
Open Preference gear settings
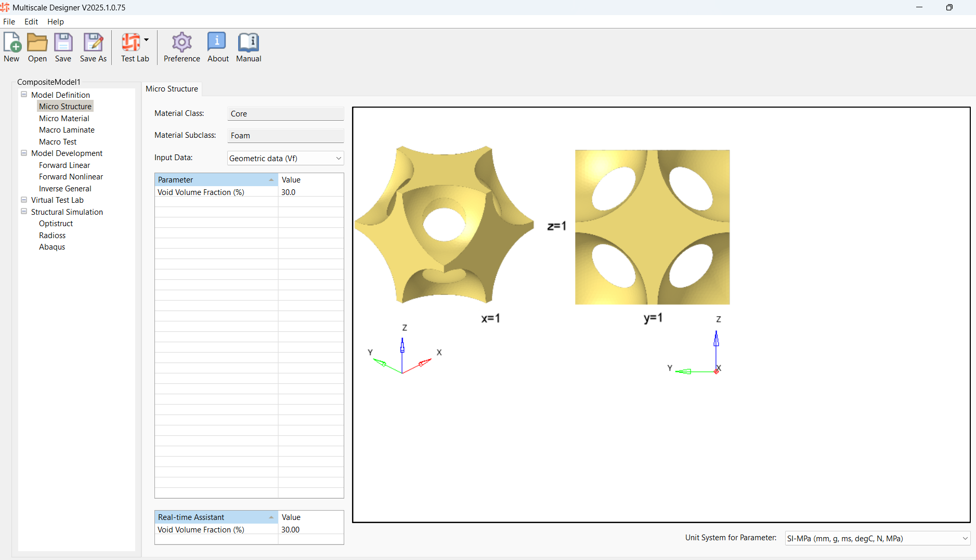click(181, 43)
